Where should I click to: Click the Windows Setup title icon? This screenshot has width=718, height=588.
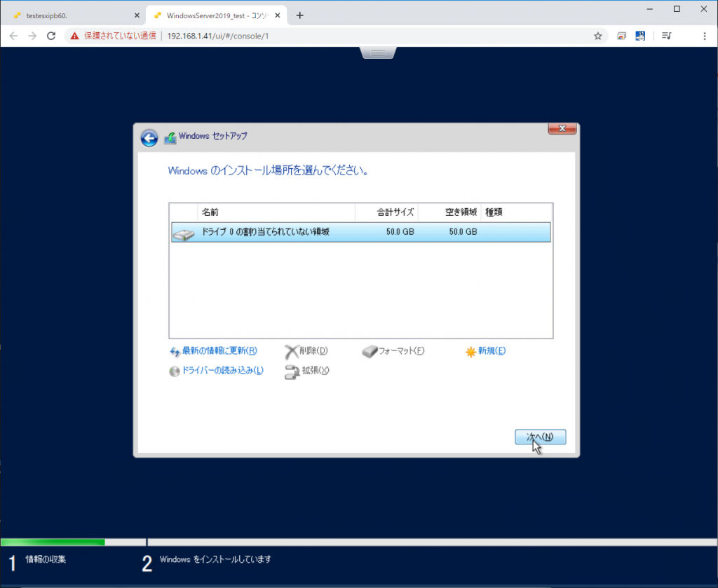click(x=170, y=137)
